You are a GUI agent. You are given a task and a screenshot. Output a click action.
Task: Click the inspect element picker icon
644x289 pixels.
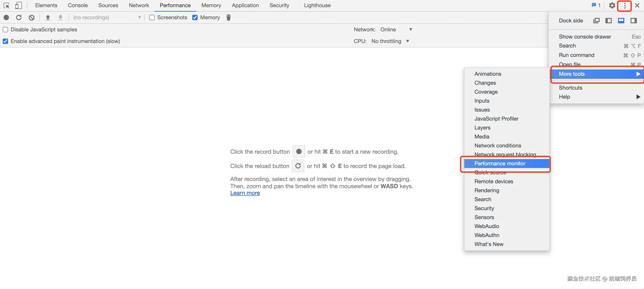[6, 5]
